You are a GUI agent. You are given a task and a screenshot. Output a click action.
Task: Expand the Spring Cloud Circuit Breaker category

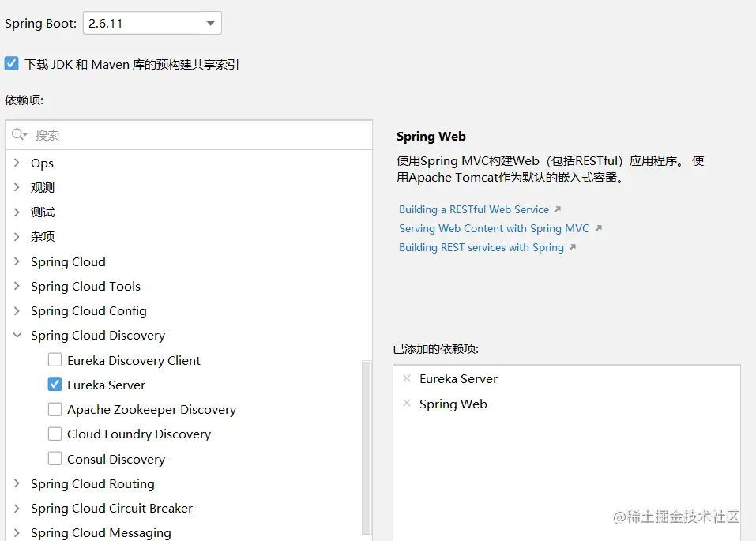[17, 508]
